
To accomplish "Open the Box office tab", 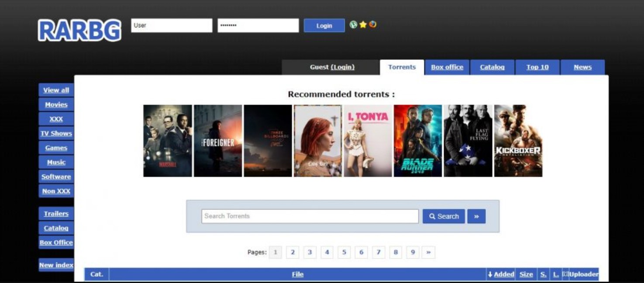I will pos(447,67).
